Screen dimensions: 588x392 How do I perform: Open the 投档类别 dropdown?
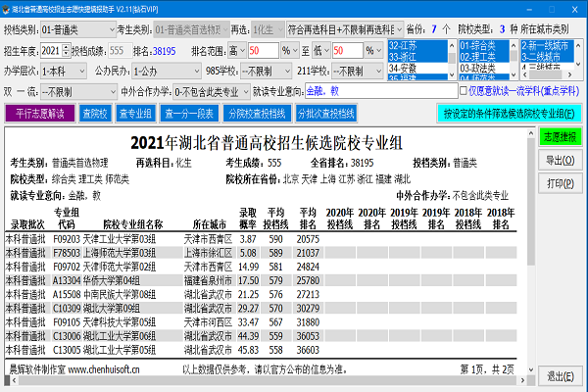[78, 29]
